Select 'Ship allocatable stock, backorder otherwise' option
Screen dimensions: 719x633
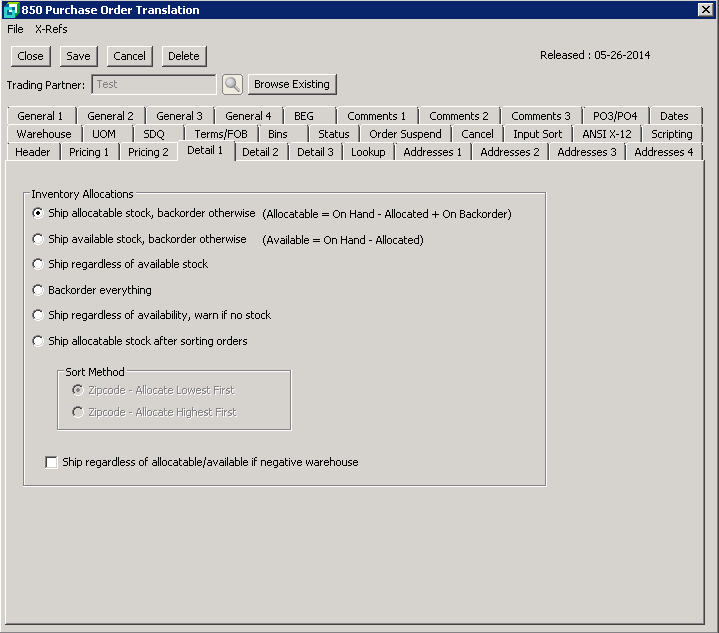coord(39,213)
